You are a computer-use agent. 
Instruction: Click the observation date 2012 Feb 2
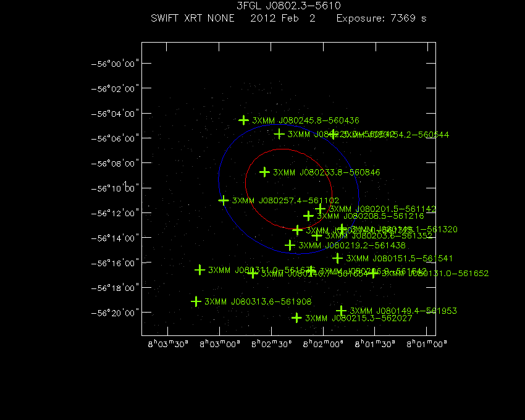[283, 18]
